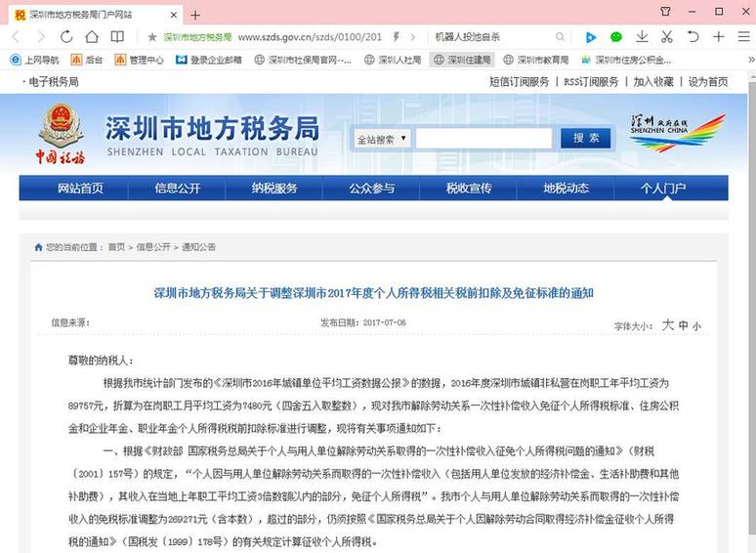Set font size to 大 (large)
This screenshot has height=553, width=756.
click(668, 324)
